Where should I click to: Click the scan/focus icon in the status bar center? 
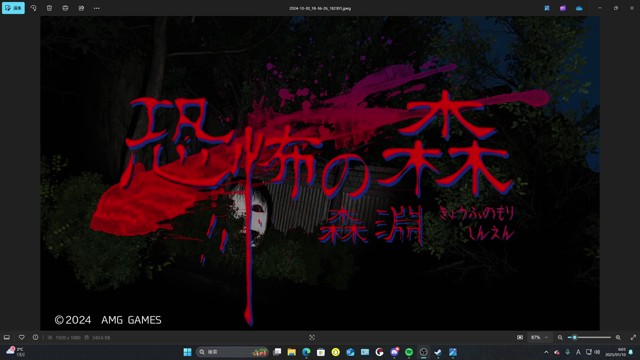[x=312, y=338]
